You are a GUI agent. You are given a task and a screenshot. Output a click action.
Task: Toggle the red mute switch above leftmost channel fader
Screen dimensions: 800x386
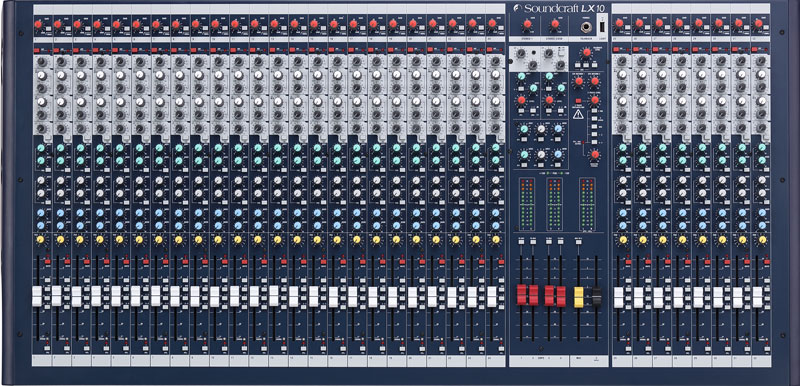click(47, 262)
